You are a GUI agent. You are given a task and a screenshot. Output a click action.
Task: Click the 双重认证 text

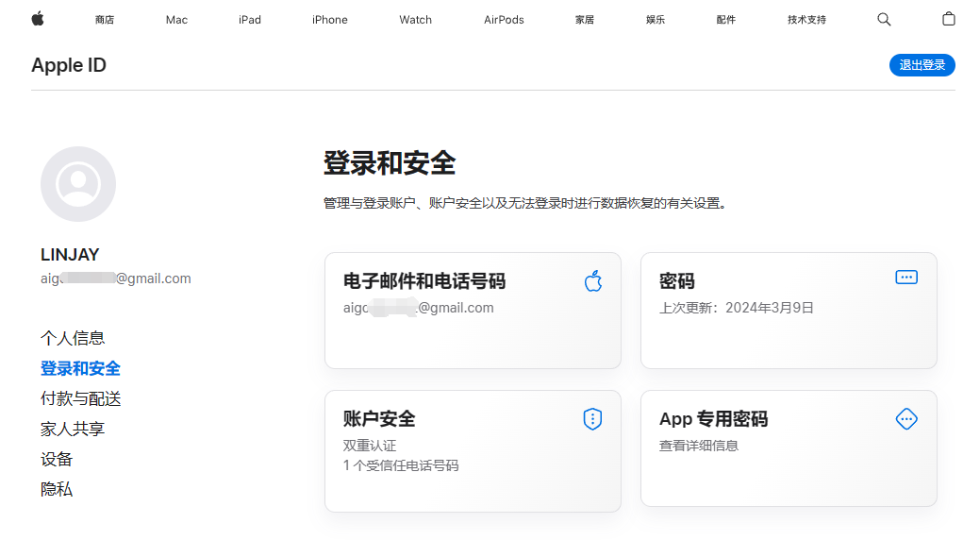tap(370, 446)
